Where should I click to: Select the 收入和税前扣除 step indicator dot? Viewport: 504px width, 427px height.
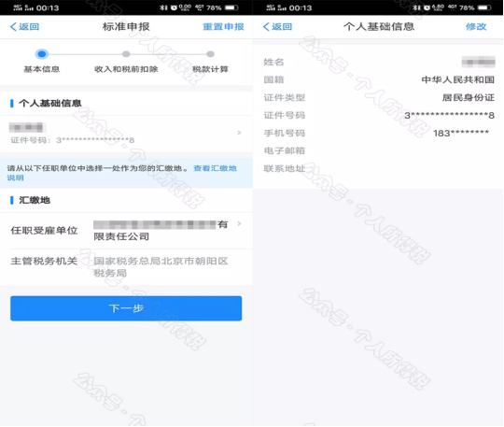click(126, 54)
